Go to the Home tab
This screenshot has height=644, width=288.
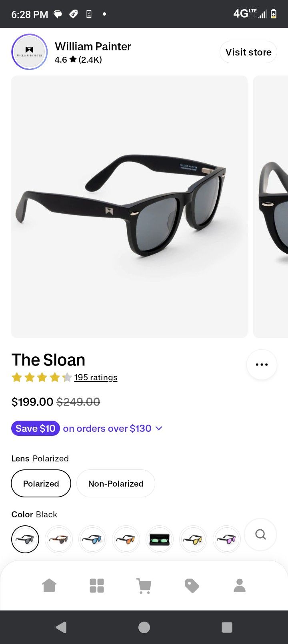(x=49, y=586)
